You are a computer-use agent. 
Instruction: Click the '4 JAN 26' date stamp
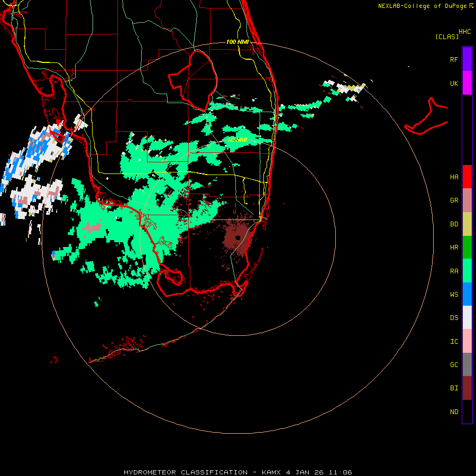[305, 472]
